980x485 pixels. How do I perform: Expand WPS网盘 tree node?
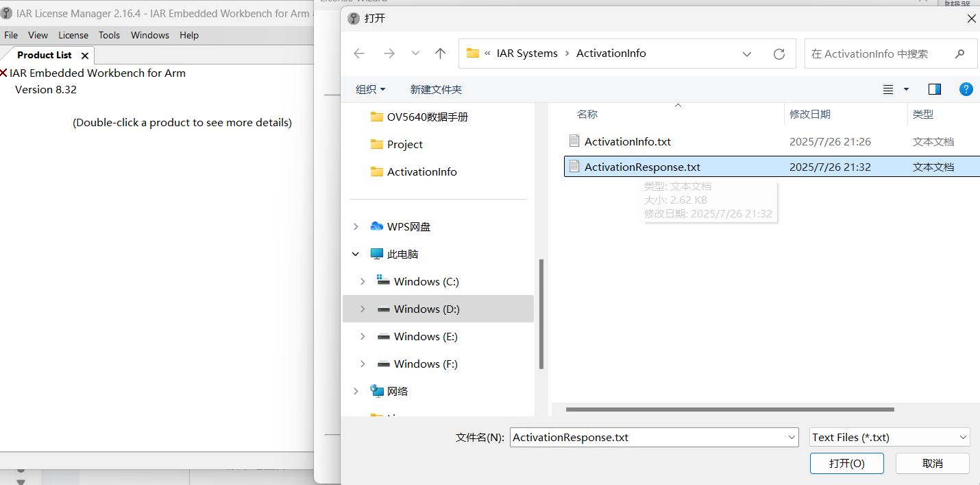[355, 226]
